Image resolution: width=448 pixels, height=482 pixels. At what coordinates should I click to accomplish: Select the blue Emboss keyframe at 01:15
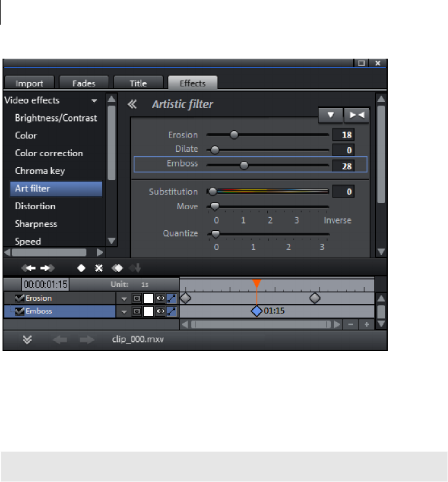click(x=256, y=312)
